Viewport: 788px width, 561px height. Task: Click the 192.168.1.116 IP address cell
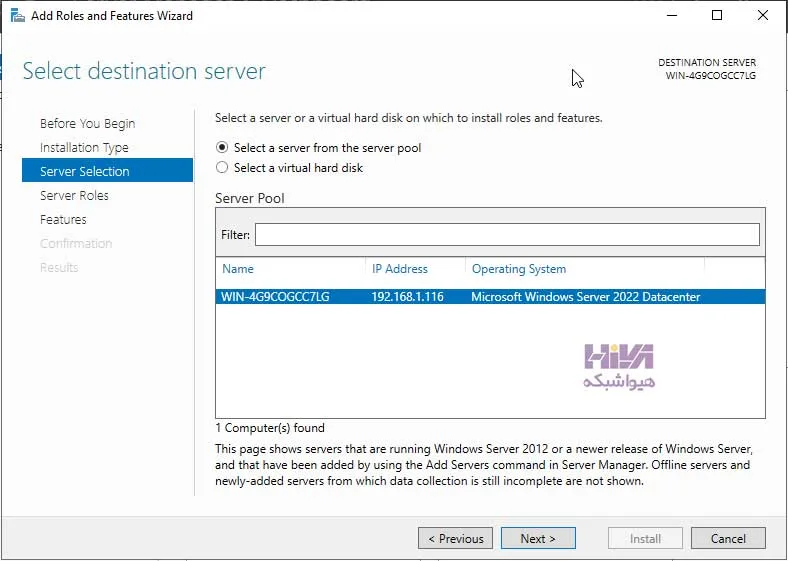[408, 297]
